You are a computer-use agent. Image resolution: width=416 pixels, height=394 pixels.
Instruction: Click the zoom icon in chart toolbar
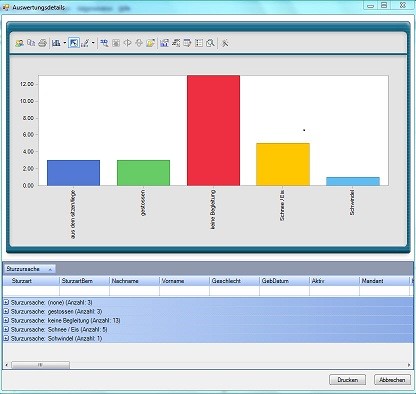coord(104,43)
